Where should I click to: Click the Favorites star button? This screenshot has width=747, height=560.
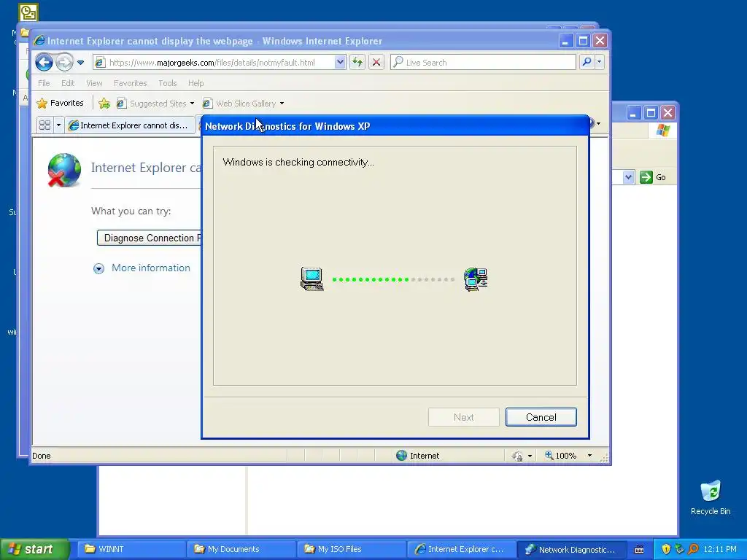(61, 103)
